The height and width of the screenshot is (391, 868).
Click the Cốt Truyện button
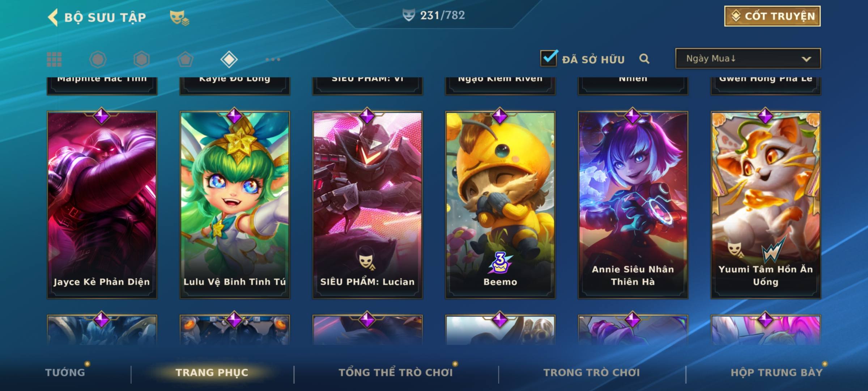pos(772,16)
